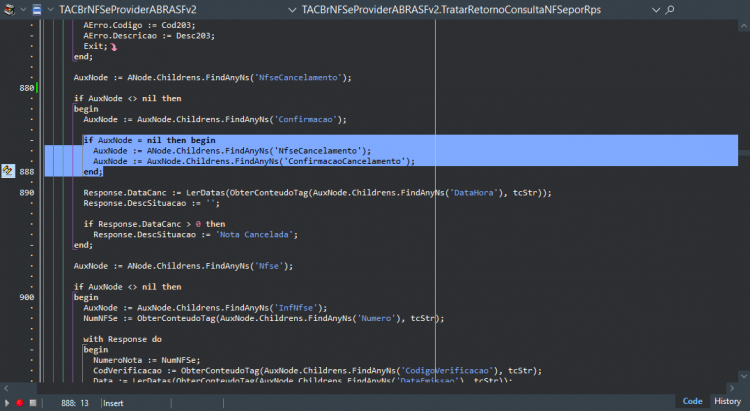Click line number 890 in the gutter
This screenshot has height=411, width=750.
[27, 193]
